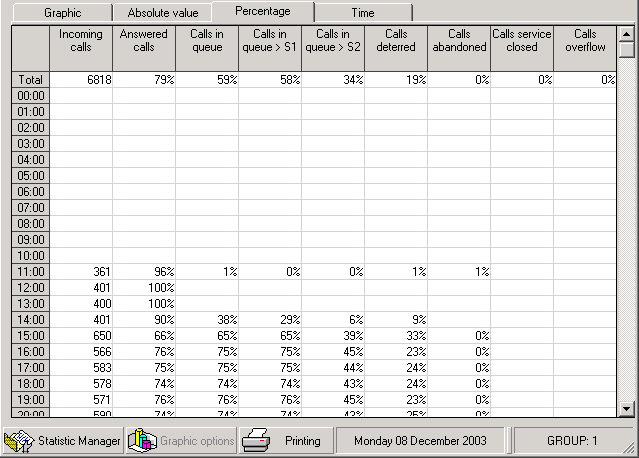The image size is (639, 458).
Task: Select the Total row header
Action: click(31, 79)
